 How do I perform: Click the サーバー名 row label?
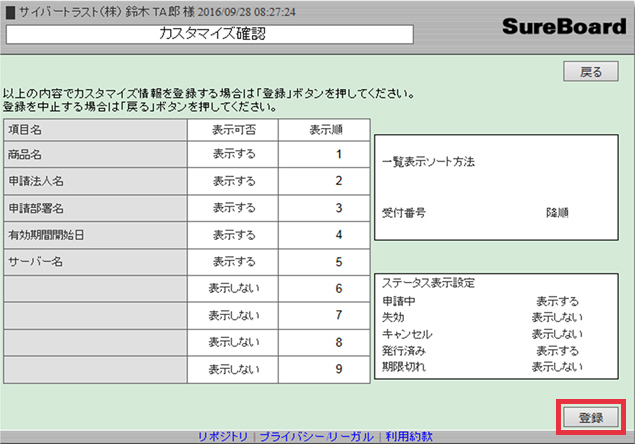(35, 262)
